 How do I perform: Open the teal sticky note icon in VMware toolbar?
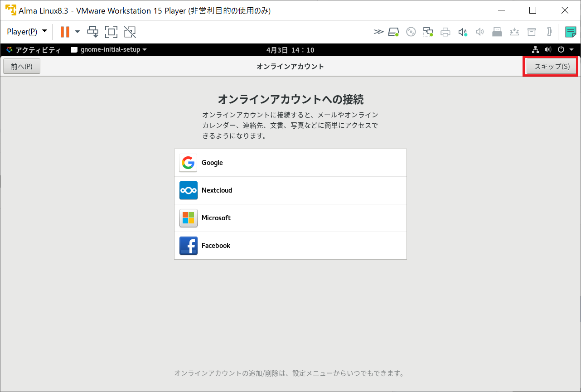(571, 32)
